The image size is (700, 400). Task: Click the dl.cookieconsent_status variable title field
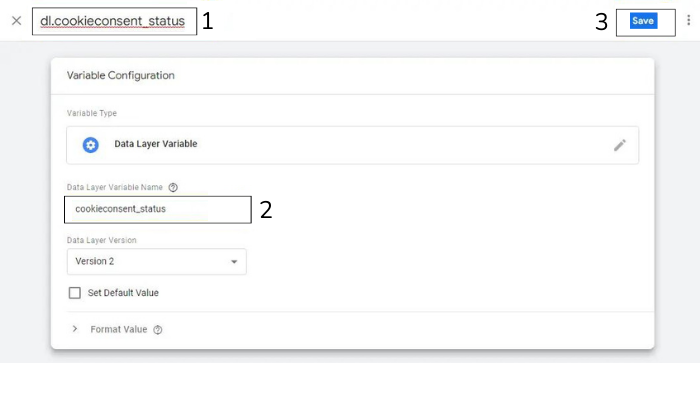pyautogui.click(x=113, y=21)
